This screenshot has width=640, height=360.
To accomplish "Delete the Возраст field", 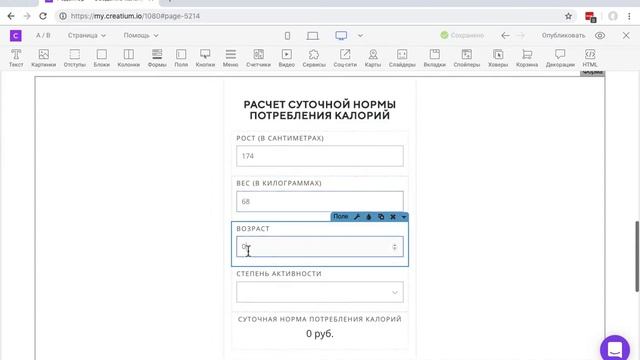I will coord(393,217).
